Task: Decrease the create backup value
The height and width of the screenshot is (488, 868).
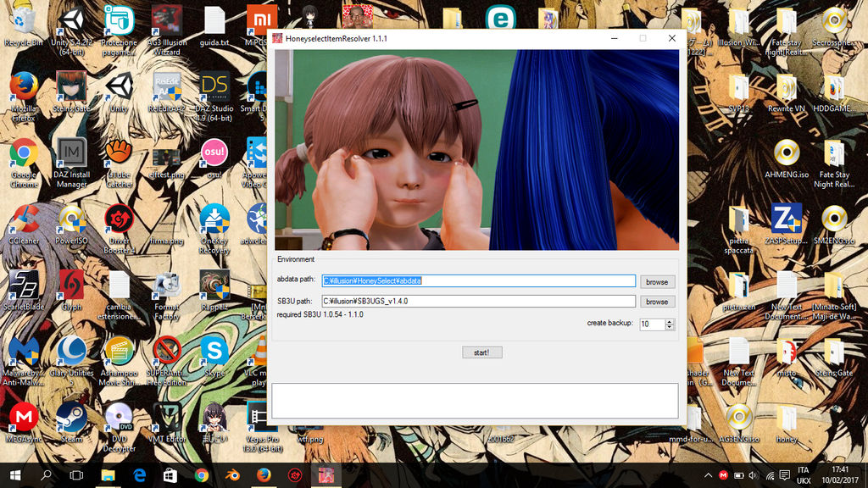Action: [x=670, y=327]
